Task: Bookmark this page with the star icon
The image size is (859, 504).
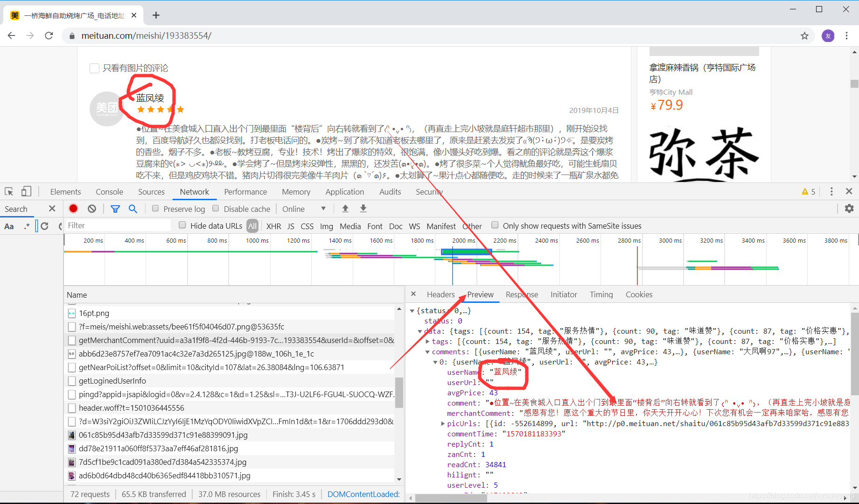Action: point(804,36)
